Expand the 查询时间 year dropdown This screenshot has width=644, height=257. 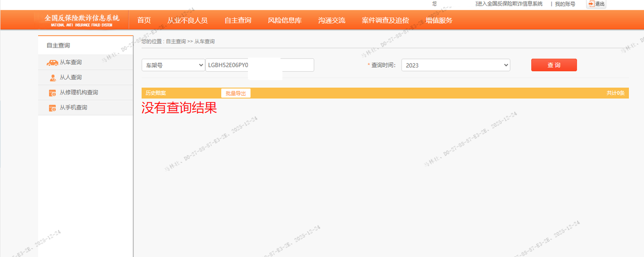(x=455, y=66)
